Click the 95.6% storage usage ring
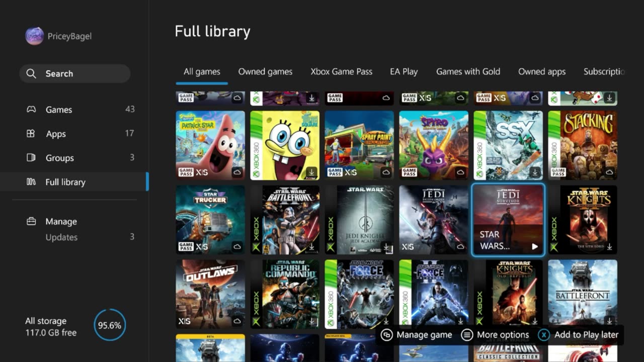The image size is (644, 362). [110, 325]
